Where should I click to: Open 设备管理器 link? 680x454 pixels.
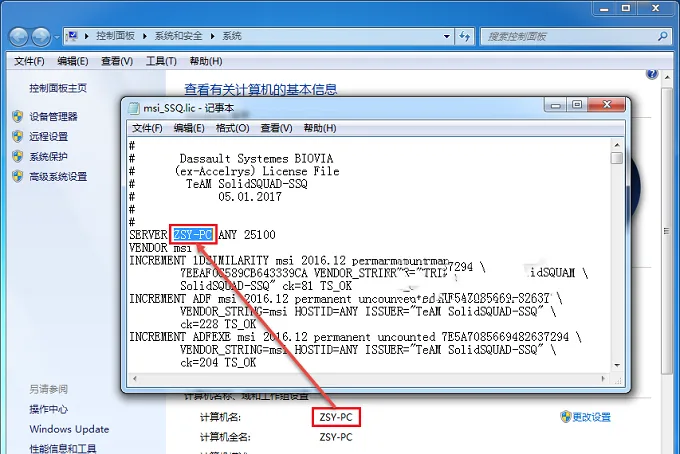point(53,116)
